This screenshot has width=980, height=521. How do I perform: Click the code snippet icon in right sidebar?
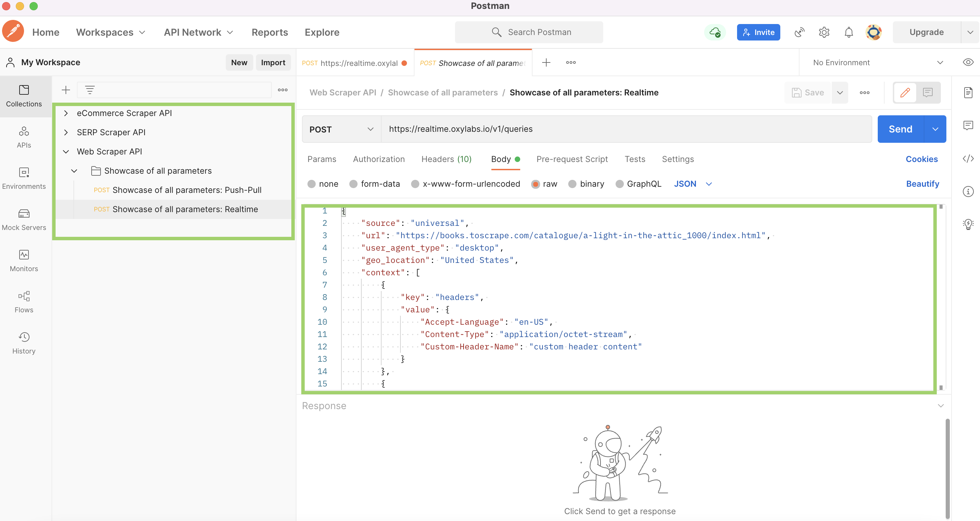[968, 158]
